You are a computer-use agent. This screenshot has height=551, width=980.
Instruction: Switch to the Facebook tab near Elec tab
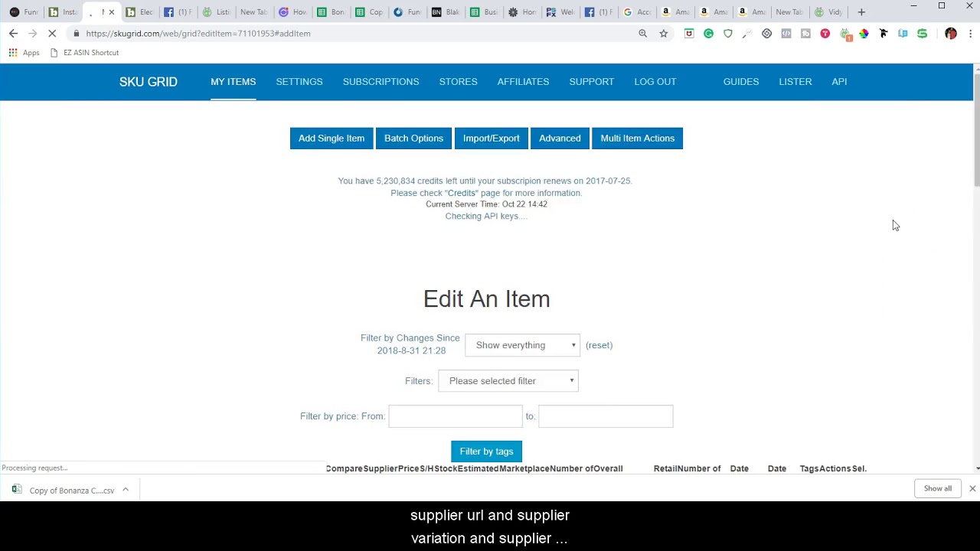pyautogui.click(x=176, y=12)
